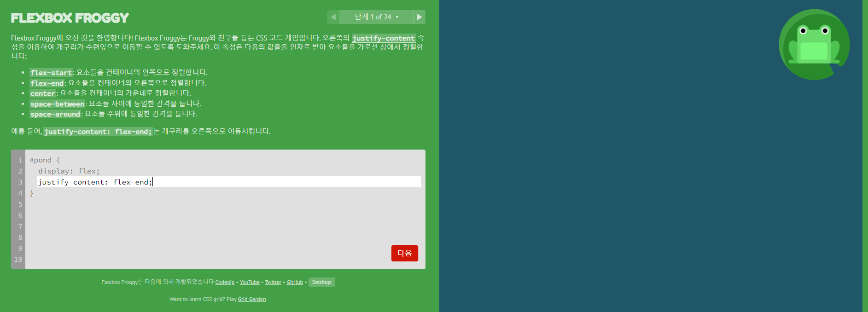Open the Grid Garden link
868x312 pixels.
point(252,299)
